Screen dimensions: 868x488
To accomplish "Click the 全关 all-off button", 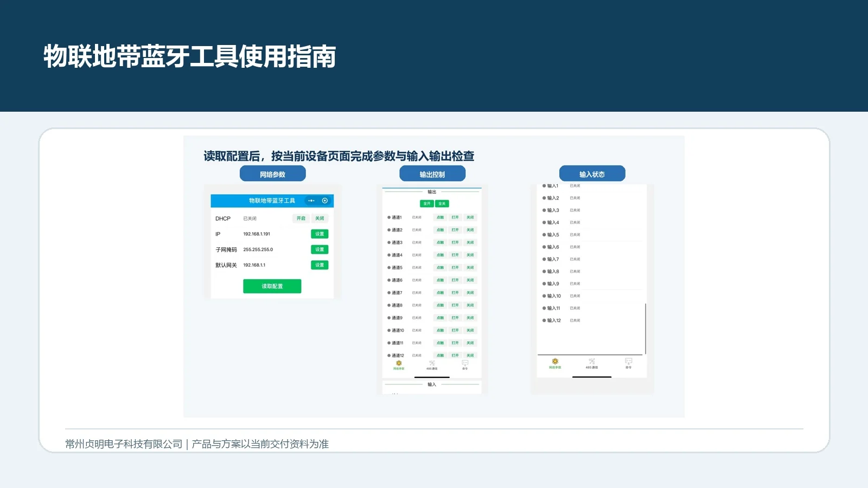I will tap(442, 204).
